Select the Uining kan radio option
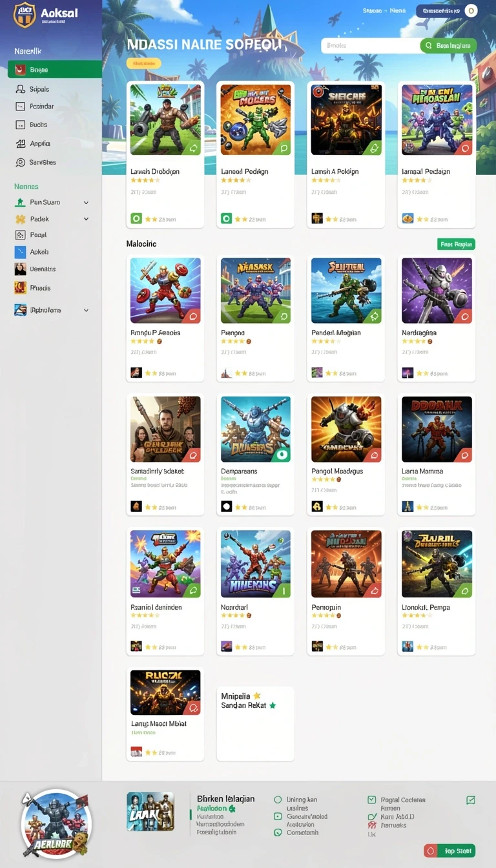This screenshot has width=496, height=868. pyautogui.click(x=278, y=800)
